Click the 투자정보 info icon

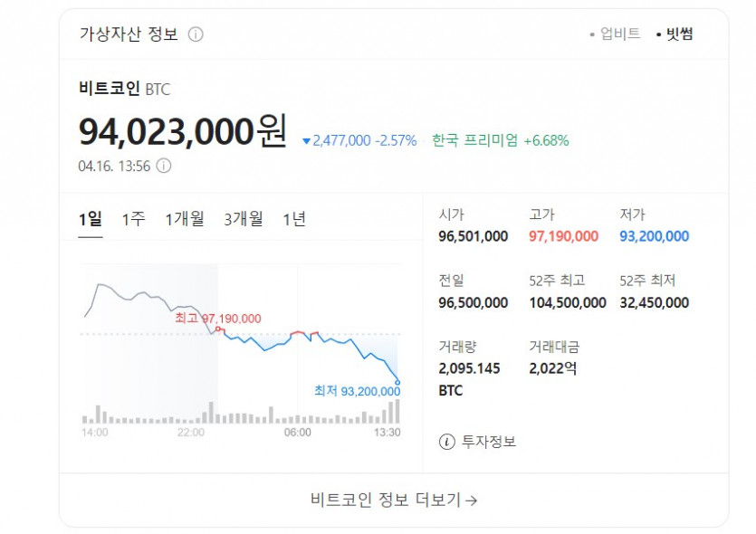[446, 442]
